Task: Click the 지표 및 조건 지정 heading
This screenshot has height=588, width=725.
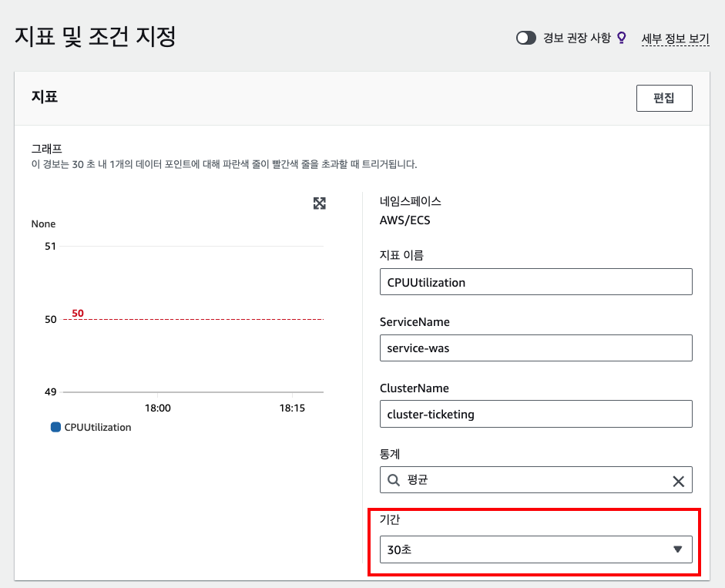Action: coord(96,36)
